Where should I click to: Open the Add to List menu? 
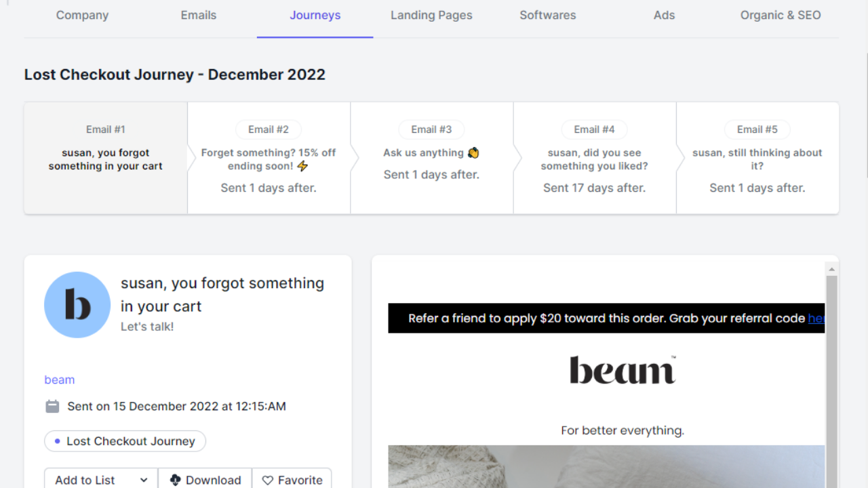[x=101, y=479]
